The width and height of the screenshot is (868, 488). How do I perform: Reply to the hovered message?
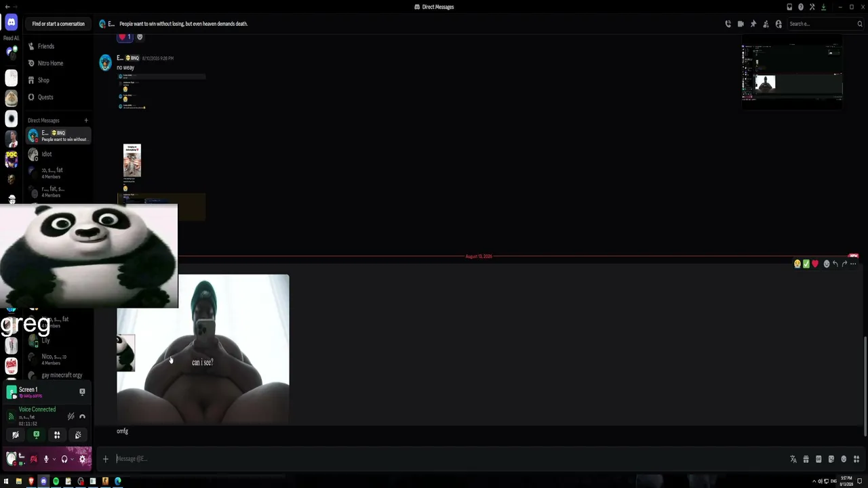(x=835, y=264)
